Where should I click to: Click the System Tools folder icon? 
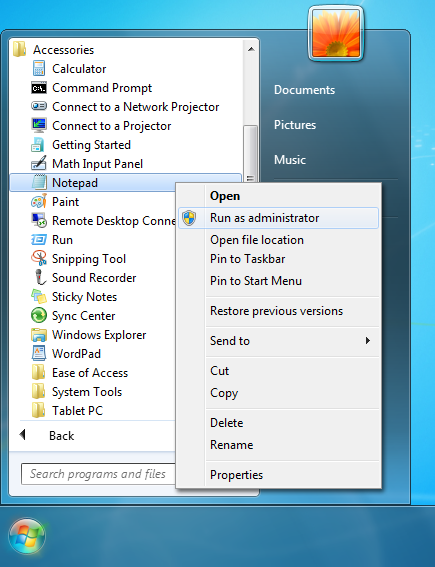(38, 391)
